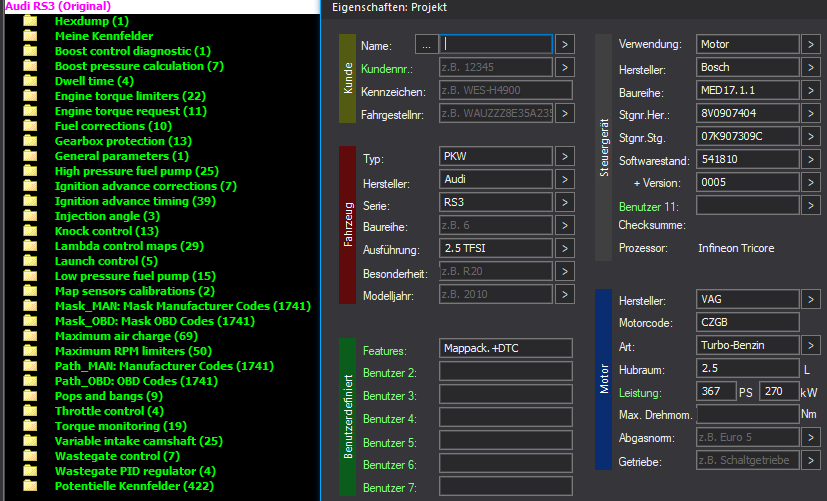This screenshot has height=501, width=827.
Task: Open High pressure fuel pump (25)
Action: point(137,171)
